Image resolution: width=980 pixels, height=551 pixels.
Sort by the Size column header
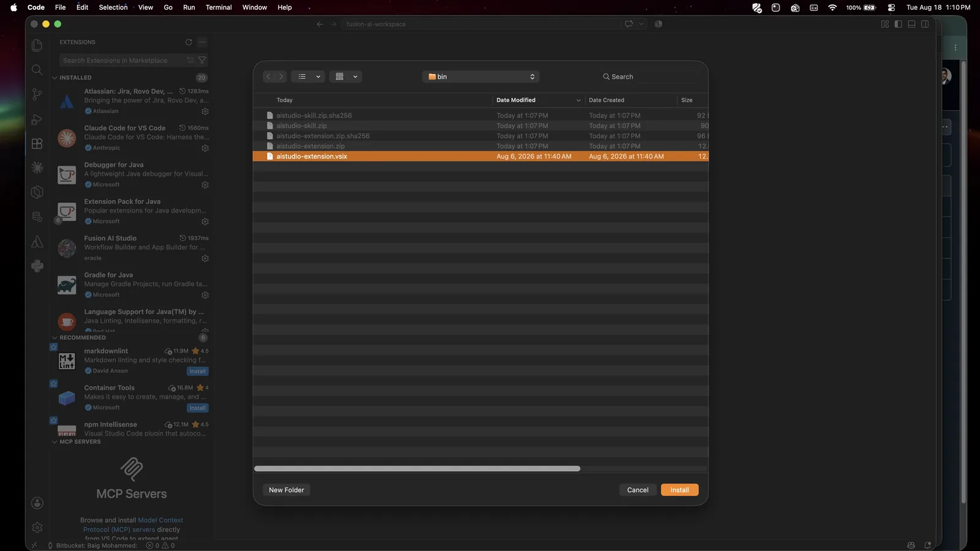692,100
